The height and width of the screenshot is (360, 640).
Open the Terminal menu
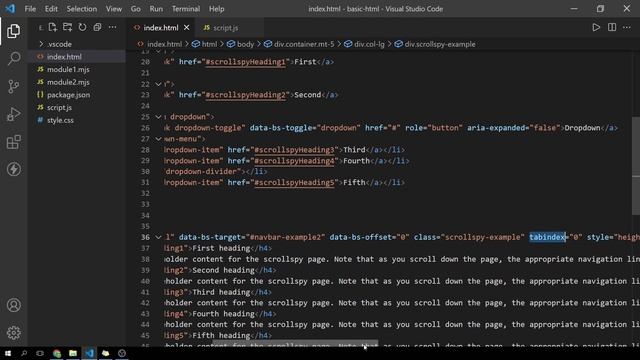click(186, 9)
